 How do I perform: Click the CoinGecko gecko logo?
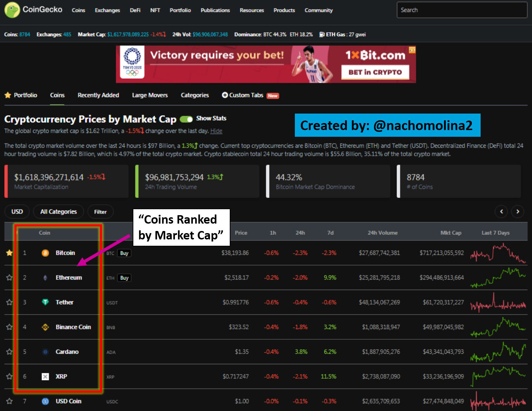pos(12,10)
